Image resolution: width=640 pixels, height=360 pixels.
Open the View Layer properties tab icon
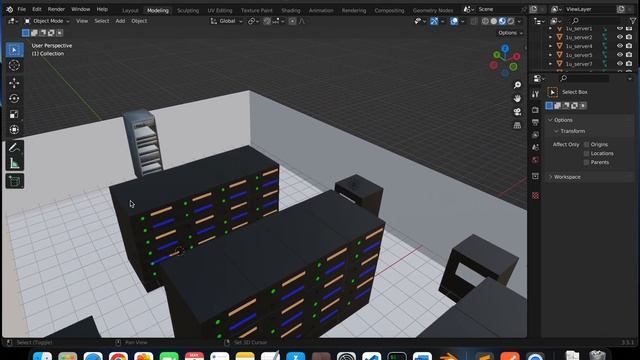point(536,135)
